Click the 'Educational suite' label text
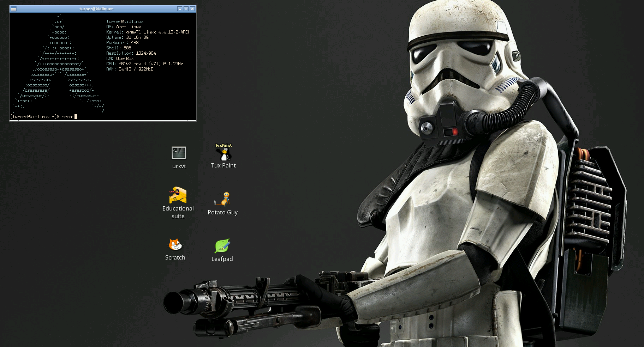 (178, 212)
